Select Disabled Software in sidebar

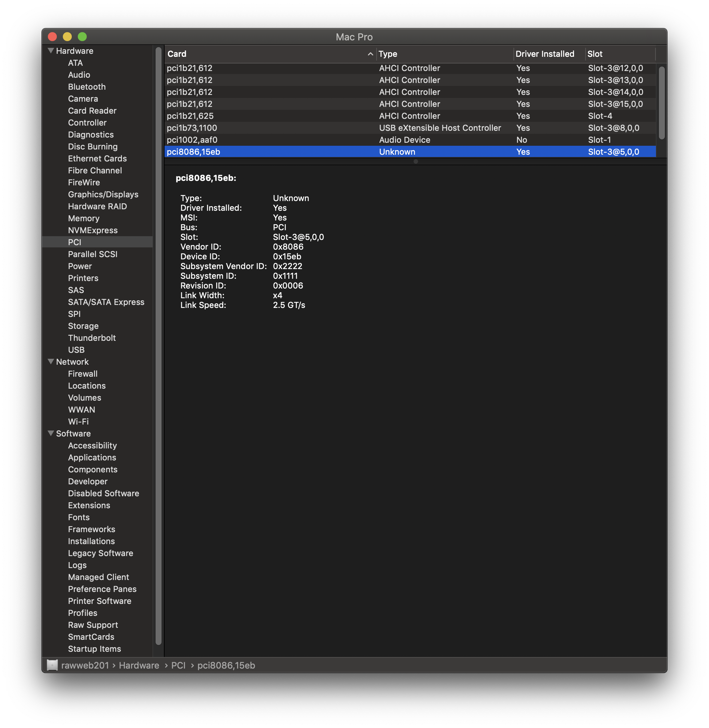point(104,493)
